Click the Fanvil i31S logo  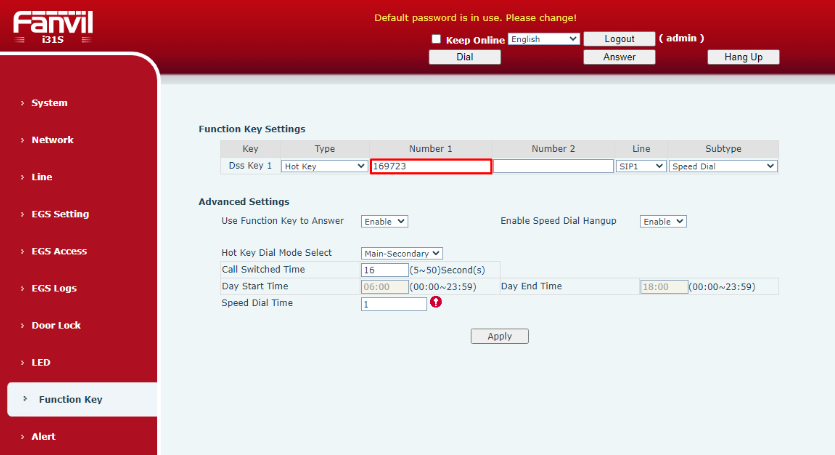click(53, 23)
